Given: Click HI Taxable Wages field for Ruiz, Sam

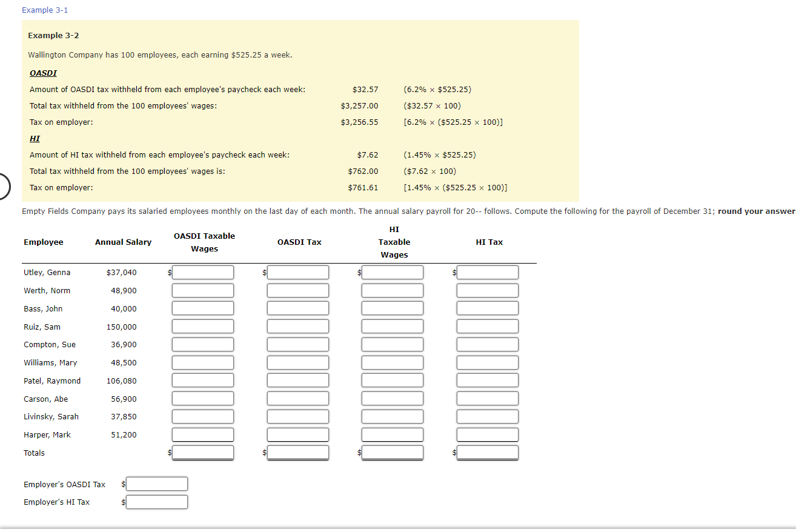Looking at the screenshot, I should 393,327.
